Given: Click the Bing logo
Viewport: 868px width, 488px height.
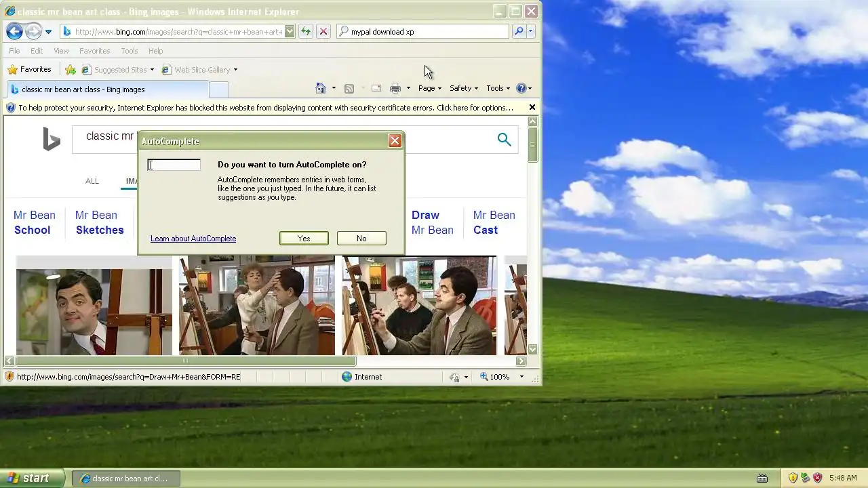Looking at the screenshot, I should click(x=52, y=140).
